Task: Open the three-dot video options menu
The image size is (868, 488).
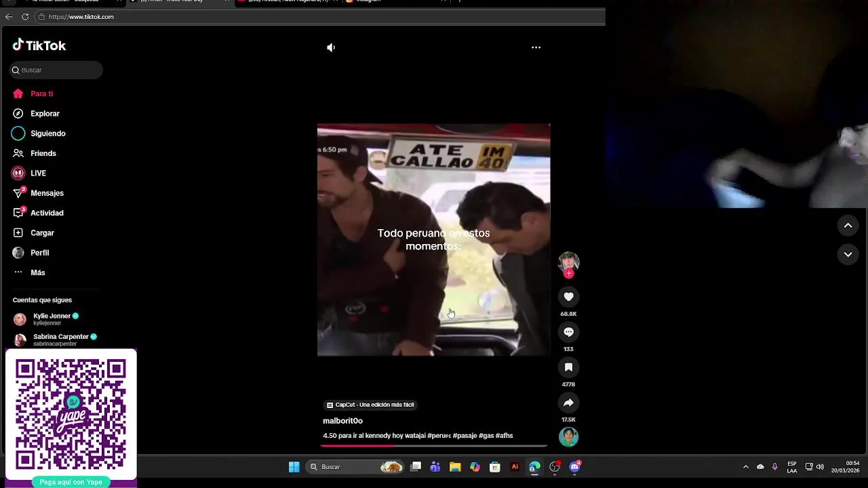Action: point(536,47)
